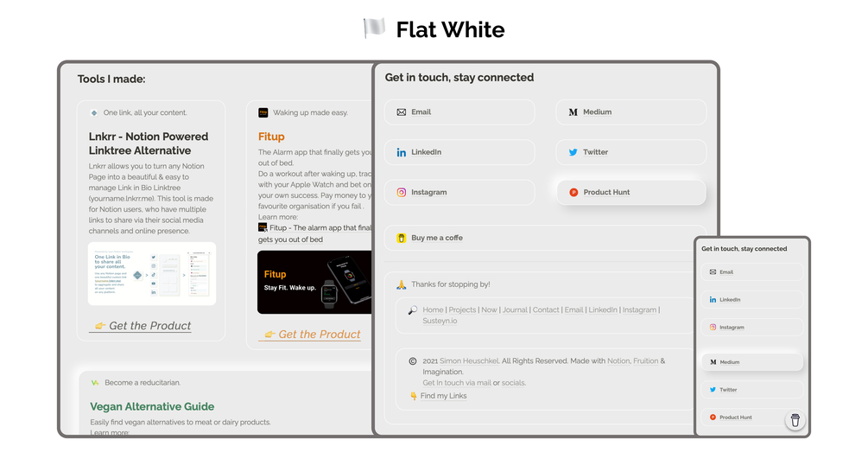The image size is (868, 459).
Task: Click the green Vegan Alternative Guide logo icon
Action: [95, 382]
